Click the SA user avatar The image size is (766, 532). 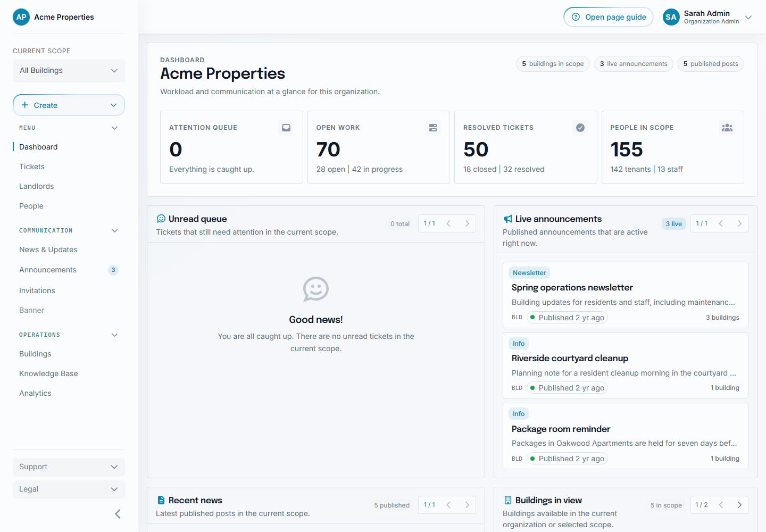click(671, 17)
